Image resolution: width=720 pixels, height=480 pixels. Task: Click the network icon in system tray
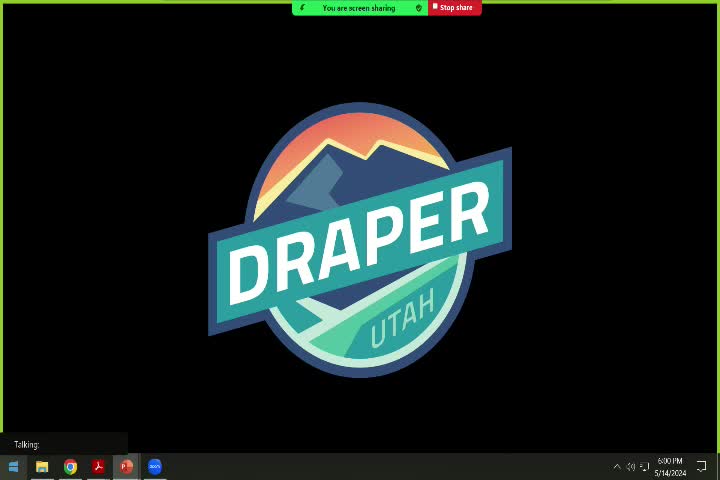click(x=644, y=467)
